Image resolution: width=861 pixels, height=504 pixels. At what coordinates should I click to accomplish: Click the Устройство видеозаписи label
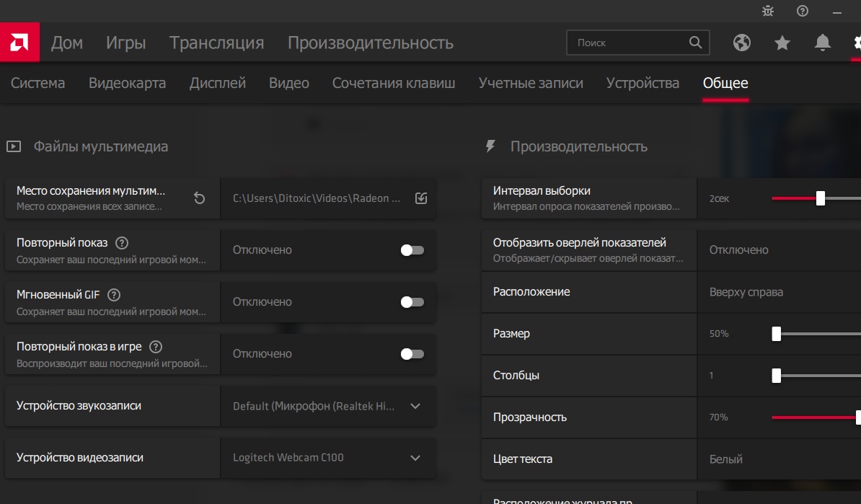pos(79,457)
